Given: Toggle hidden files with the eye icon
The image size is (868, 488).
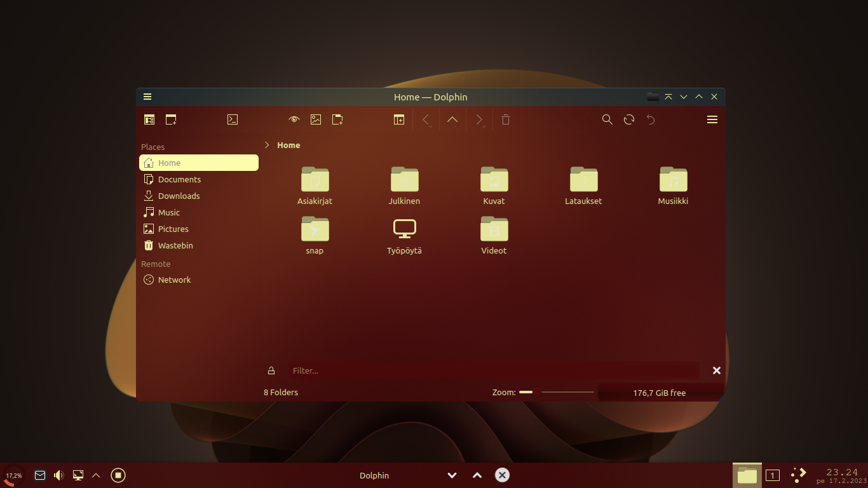Looking at the screenshot, I should pyautogui.click(x=294, y=119).
